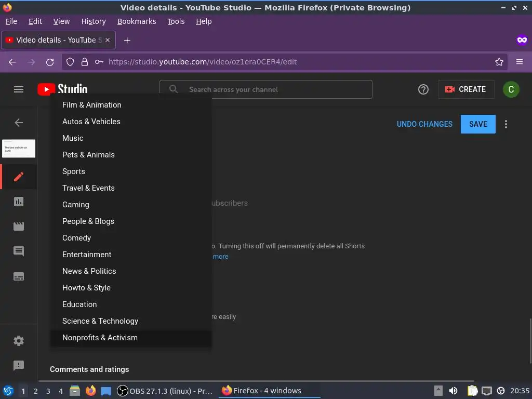Choose the Pets & Animals category
Viewport: 532px width, 399px height.
(x=131, y=155)
